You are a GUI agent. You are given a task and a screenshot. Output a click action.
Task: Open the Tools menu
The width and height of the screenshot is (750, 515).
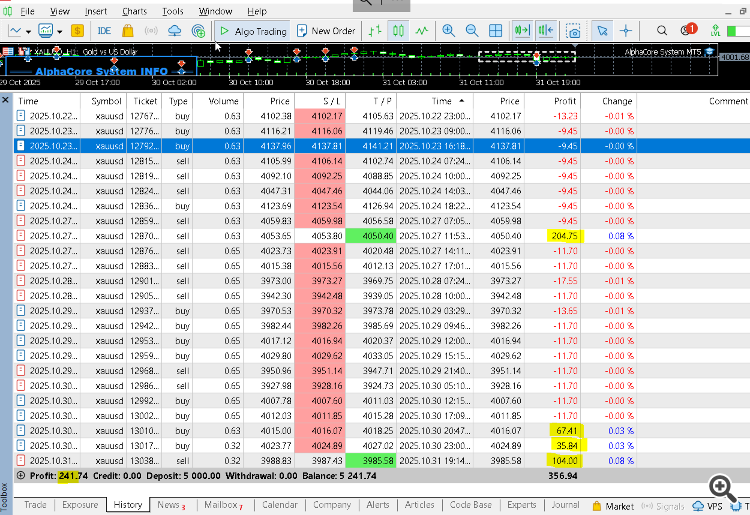(x=173, y=11)
